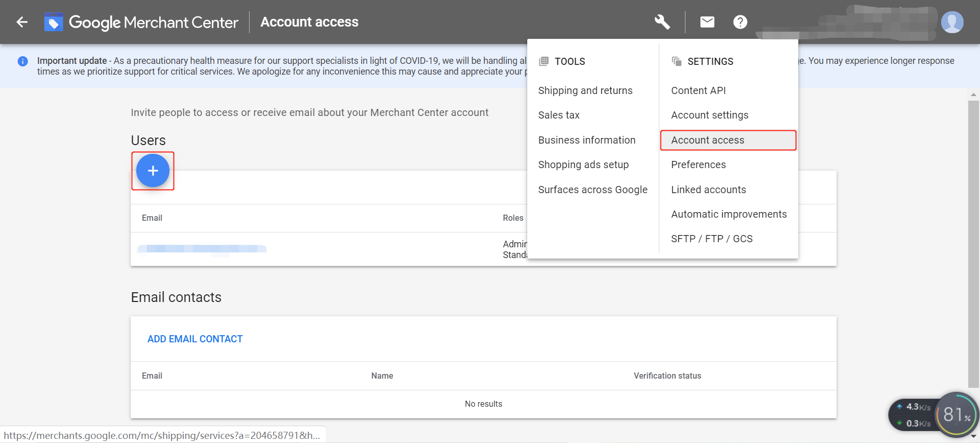The width and height of the screenshot is (980, 443).
Task: Select Surfaces across Google
Action: tap(593, 190)
